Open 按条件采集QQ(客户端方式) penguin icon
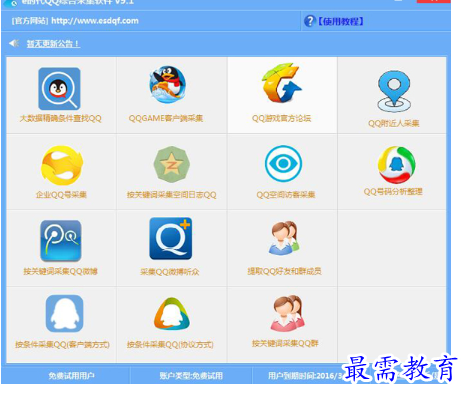The height and width of the screenshot is (400, 466). tap(64, 313)
